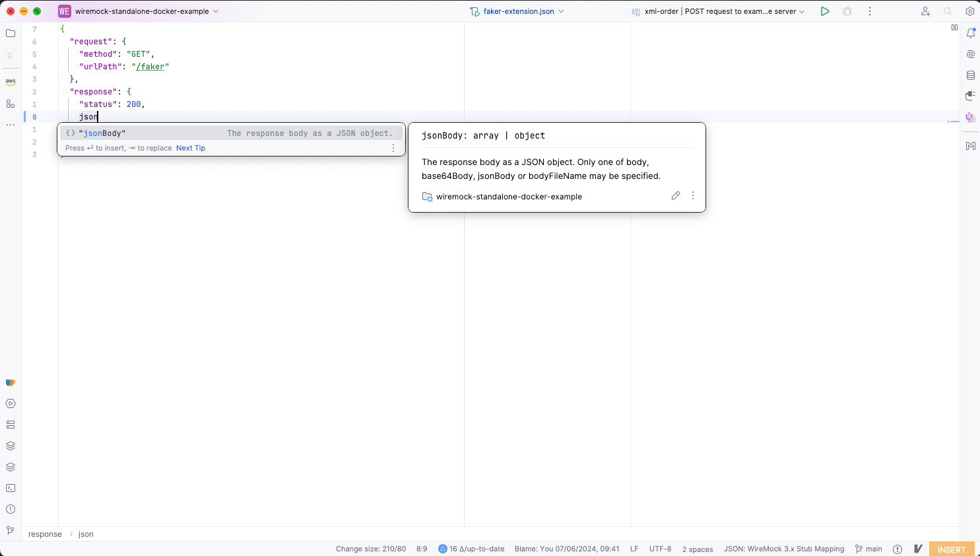
Task: Select the jsonBody completion suggestion
Action: [x=231, y=133]
